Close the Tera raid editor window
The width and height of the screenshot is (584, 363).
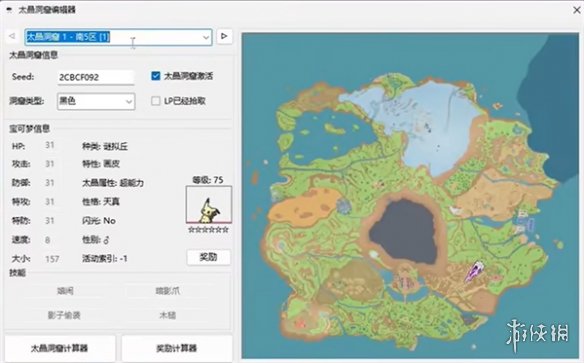point(577,9)
